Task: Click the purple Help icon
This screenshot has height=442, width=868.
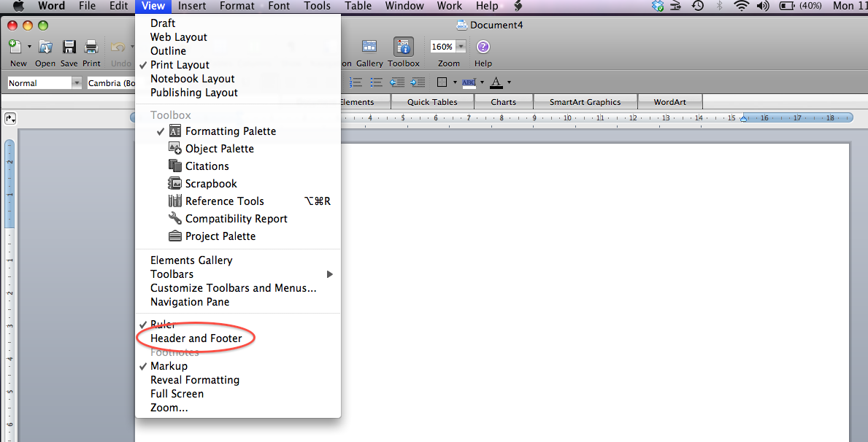Action: [483, 47]
